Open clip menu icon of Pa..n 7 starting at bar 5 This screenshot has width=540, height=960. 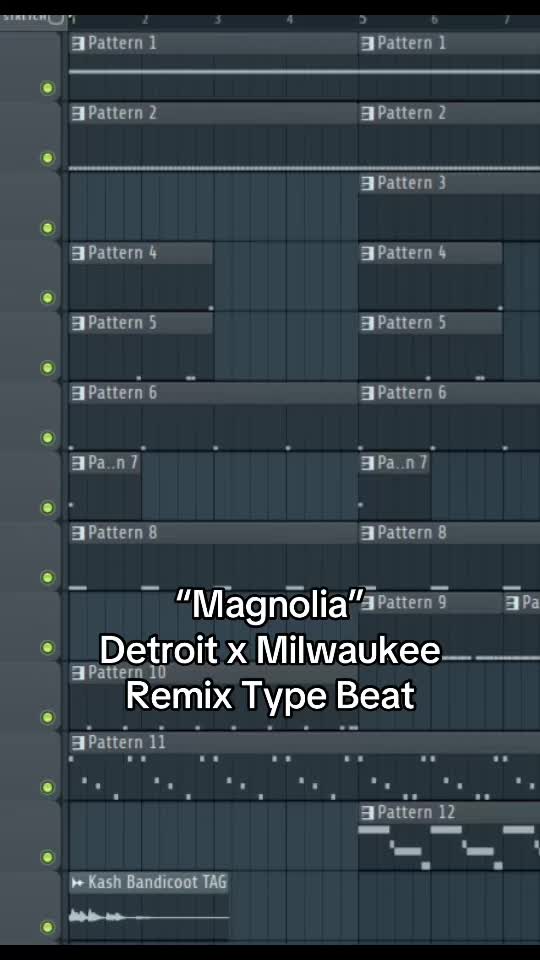click(367, 463)
